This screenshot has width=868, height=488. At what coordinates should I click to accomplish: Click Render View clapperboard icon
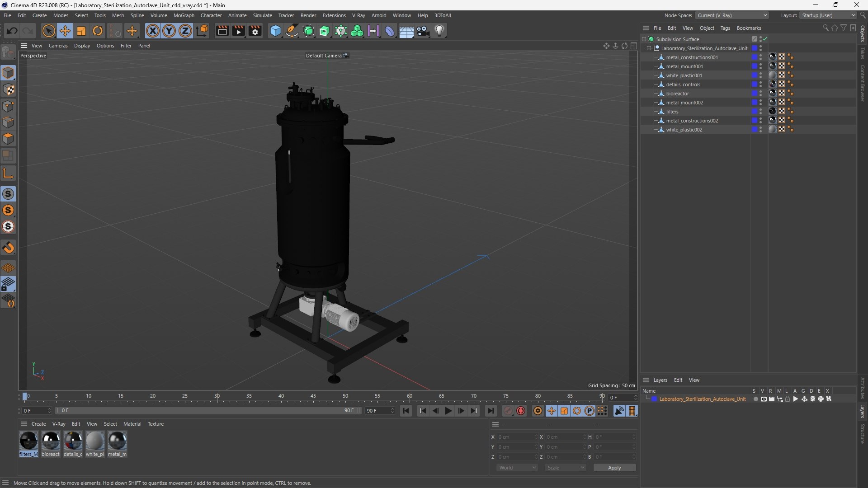tap(222, 31)
